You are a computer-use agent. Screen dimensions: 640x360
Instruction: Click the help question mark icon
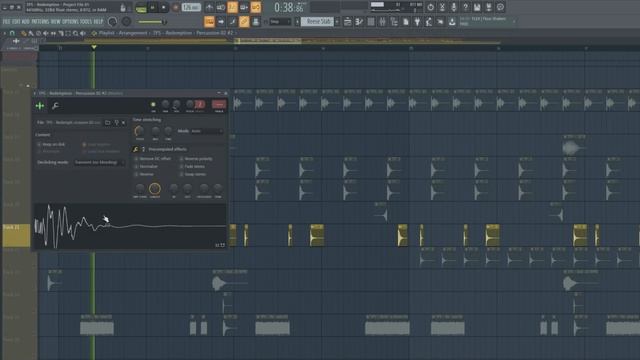(x=465, y=7)
